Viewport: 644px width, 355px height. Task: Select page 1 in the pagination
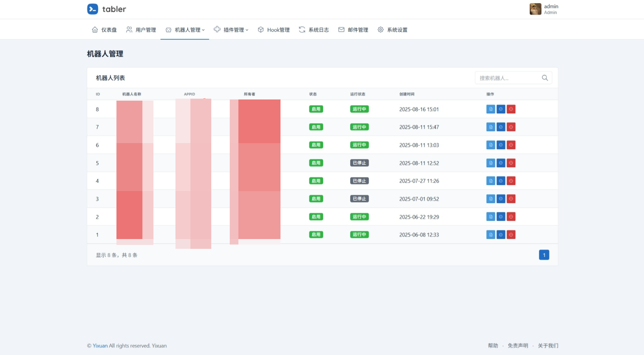[544, 255]
